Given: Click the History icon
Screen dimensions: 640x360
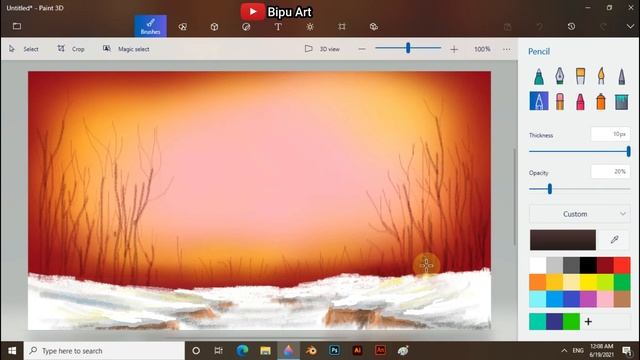Looking at the screenshot, I should pyautogui.click(x=571, y=27).
